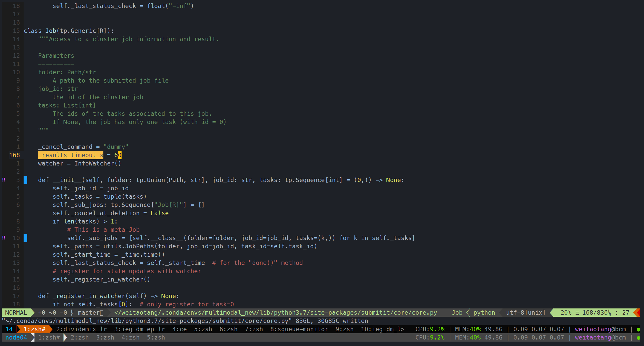Click the '# This is a meta-Job' comment
This screenshot has height=346, width=644.
tap(103, 230)
